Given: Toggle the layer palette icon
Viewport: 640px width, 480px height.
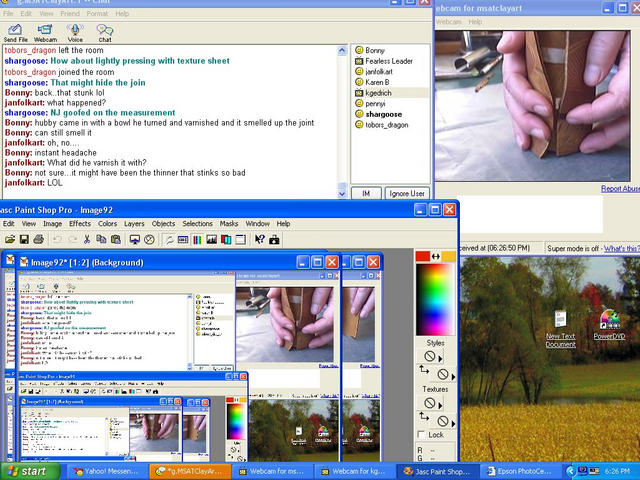Looking at the screenshot, I should coord(226,240).
